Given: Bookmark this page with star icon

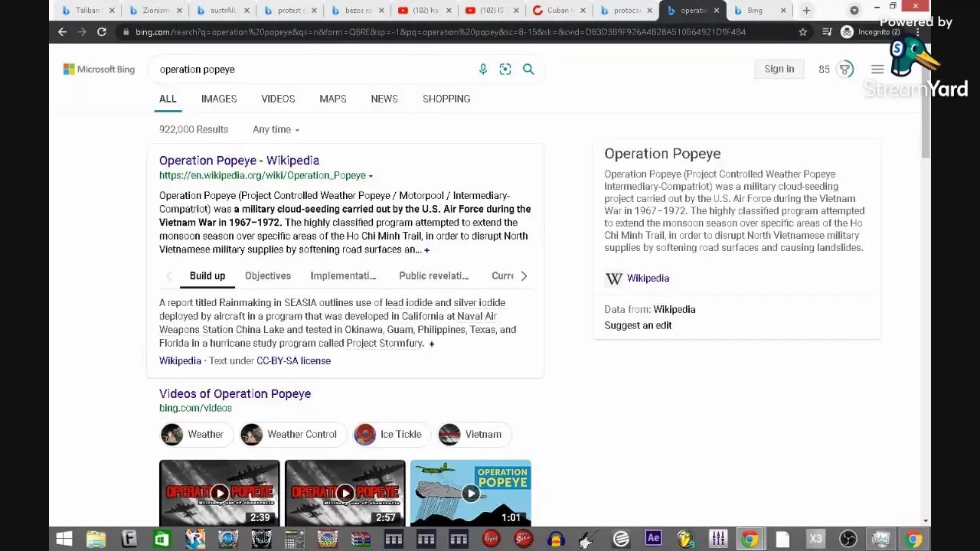Looking at the screenshot, I should pos(802,32).
